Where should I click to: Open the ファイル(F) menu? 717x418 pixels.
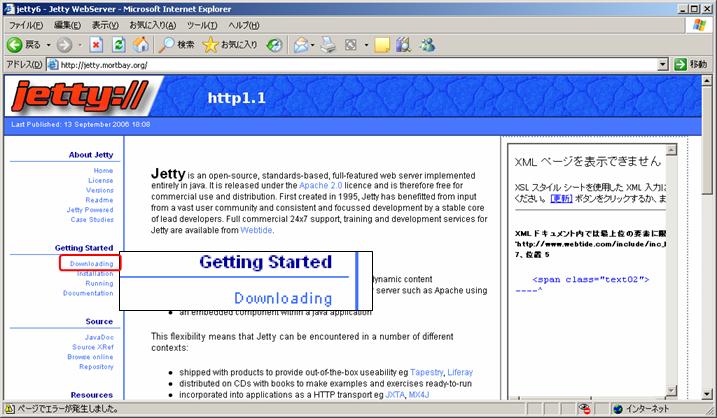(x=26, y=25)
